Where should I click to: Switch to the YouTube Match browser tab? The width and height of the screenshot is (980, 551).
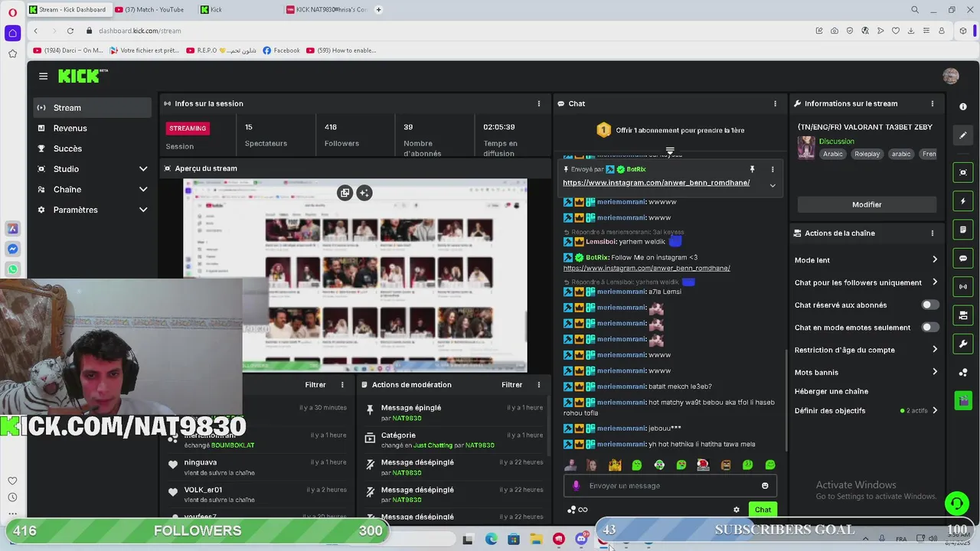[x=153, y=10]
